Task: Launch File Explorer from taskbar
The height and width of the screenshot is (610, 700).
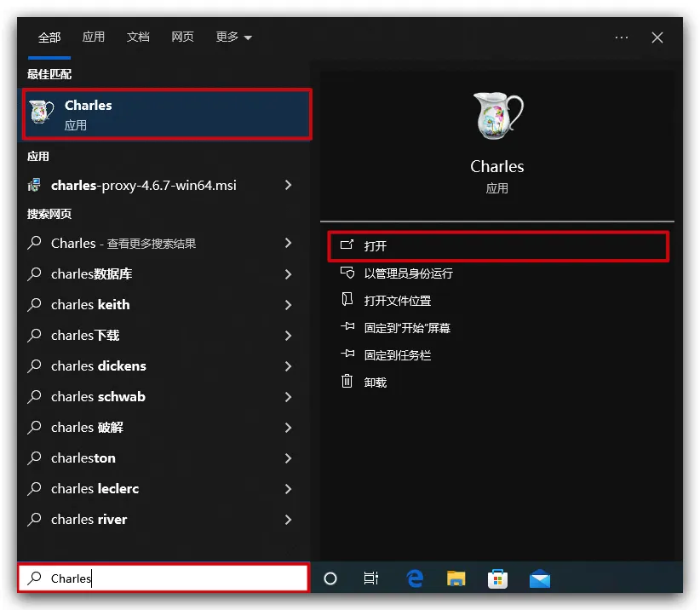Action: tap(456, 578)
